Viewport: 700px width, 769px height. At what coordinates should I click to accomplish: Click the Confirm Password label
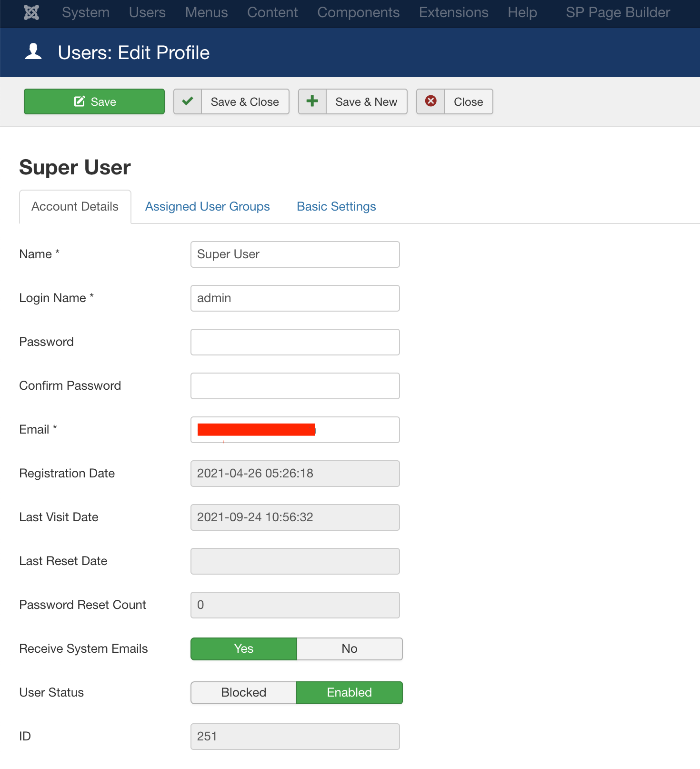pos(70,385)
